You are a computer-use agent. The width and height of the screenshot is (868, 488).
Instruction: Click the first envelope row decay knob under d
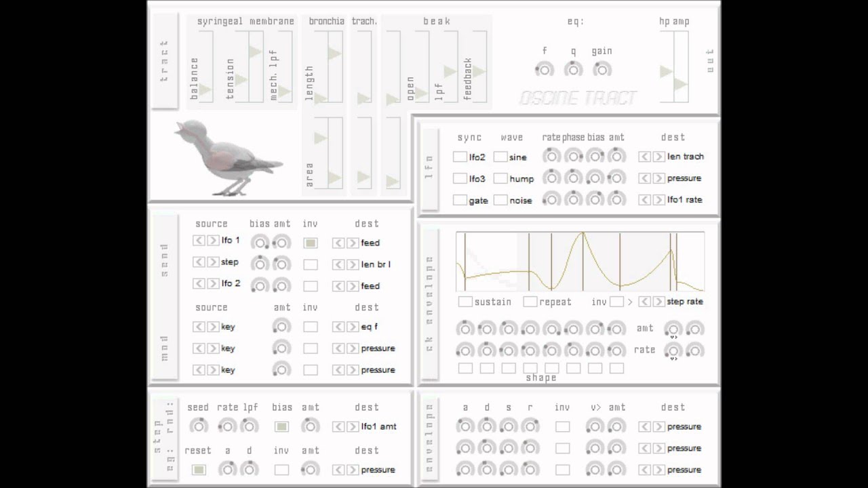point(486,426)
